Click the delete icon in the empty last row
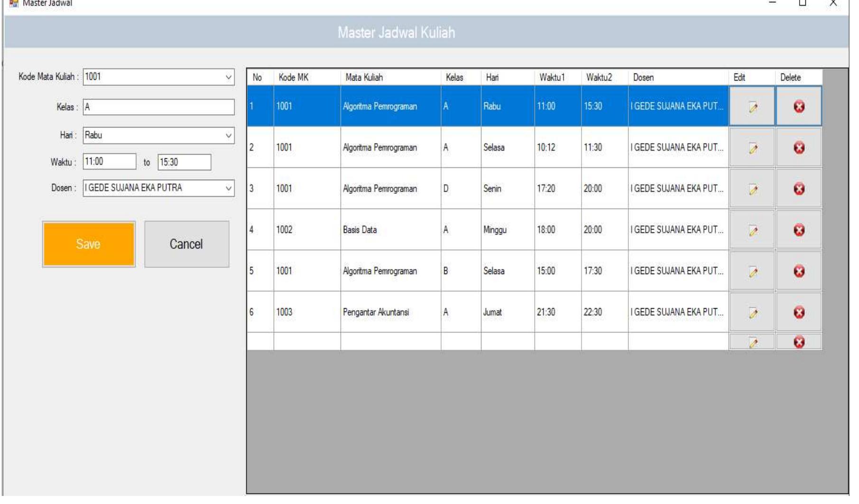This screenshot has width=859, height=504. click(x=799, y=342)
